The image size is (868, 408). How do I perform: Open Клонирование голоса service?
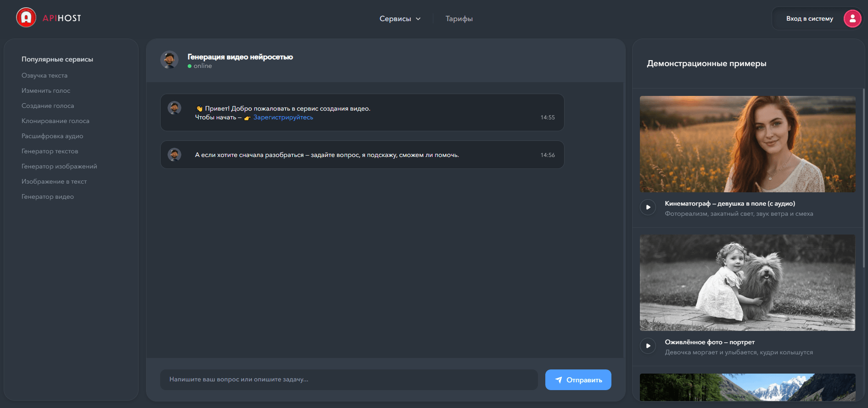[56, 121]
